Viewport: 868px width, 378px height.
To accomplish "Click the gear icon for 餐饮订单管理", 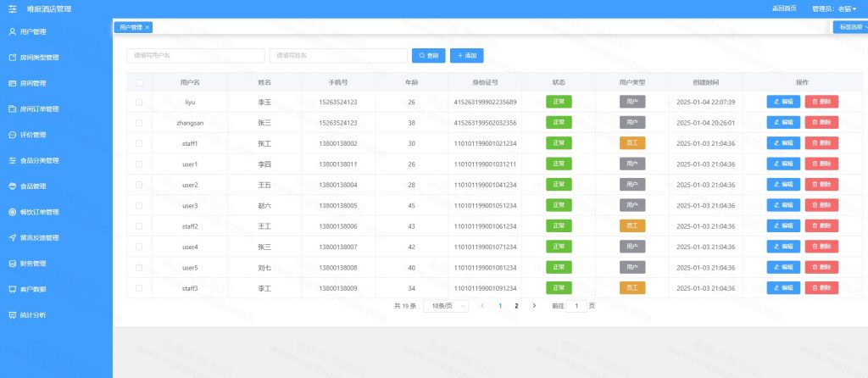I will click(x=12, y=212).
